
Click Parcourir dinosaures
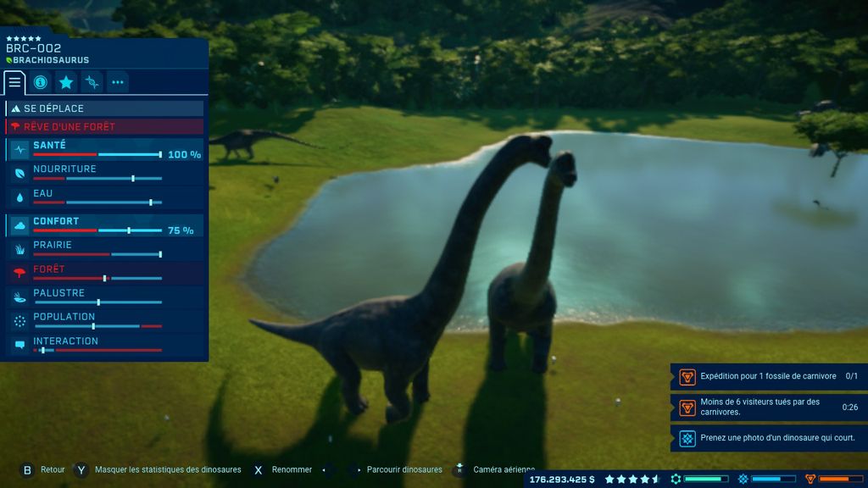point(404,469)
